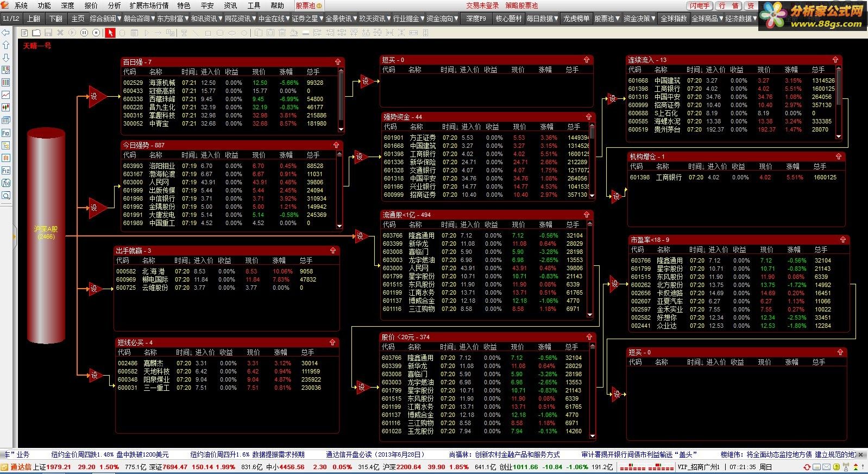This screenshot has height=474, width=868.
Task: Click the red arrow pointer tool
Action: coord(110,33)
